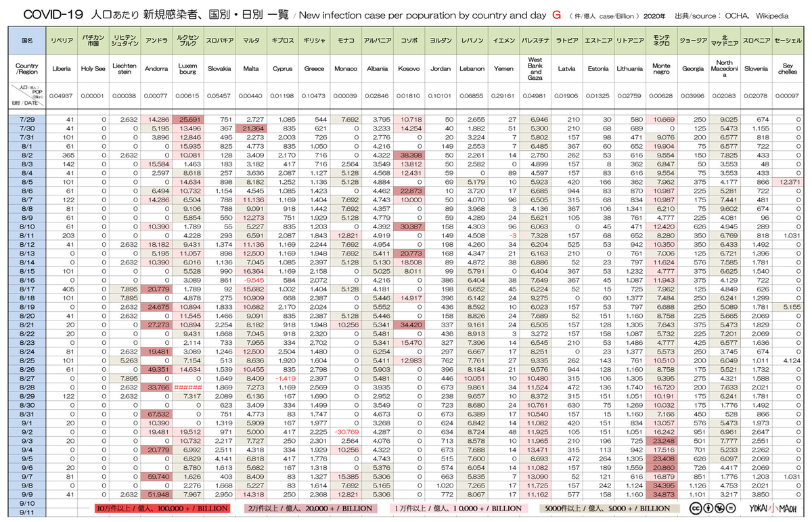Select the Latvia column header
This screenshot has width=812, height=522.
[x=566, y=68]
